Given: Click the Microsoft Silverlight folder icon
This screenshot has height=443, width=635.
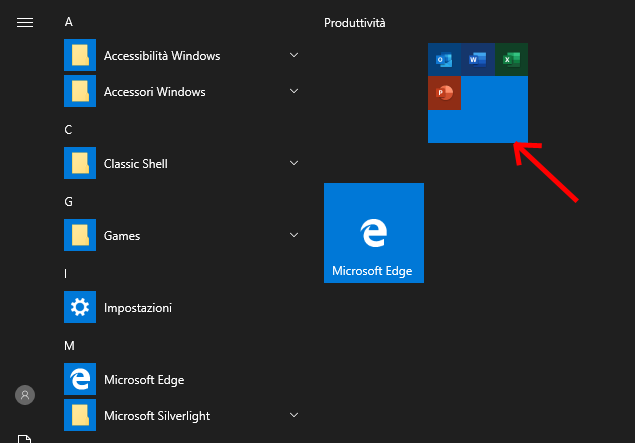Looking at the screenshot, I should (80, 415).
